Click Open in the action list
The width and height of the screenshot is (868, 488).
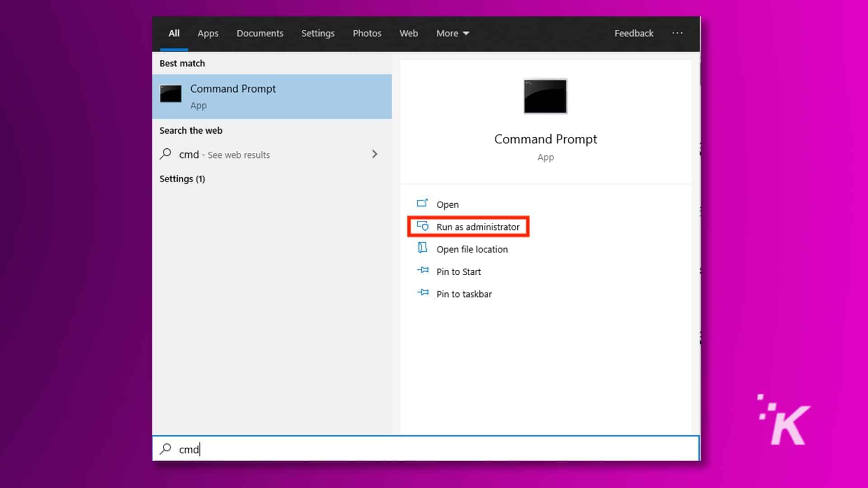[x=447, y=205]
